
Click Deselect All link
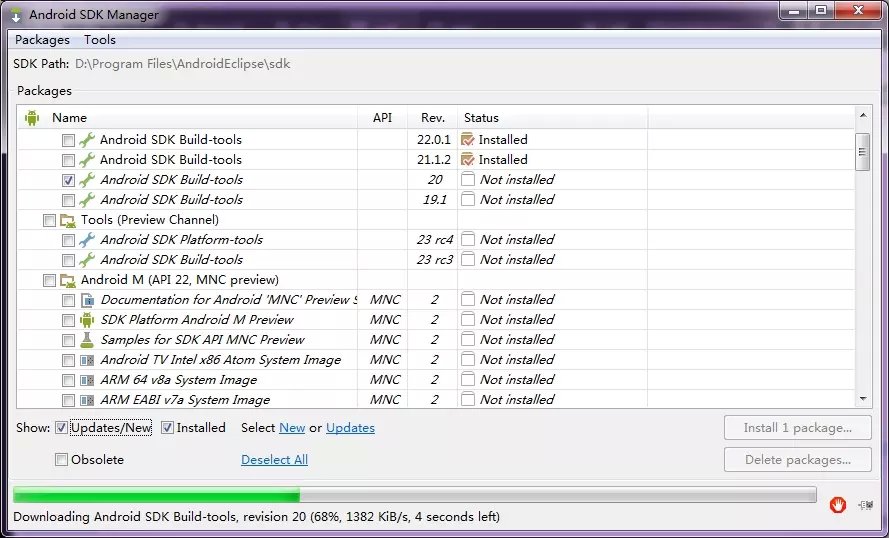point(274,460)
